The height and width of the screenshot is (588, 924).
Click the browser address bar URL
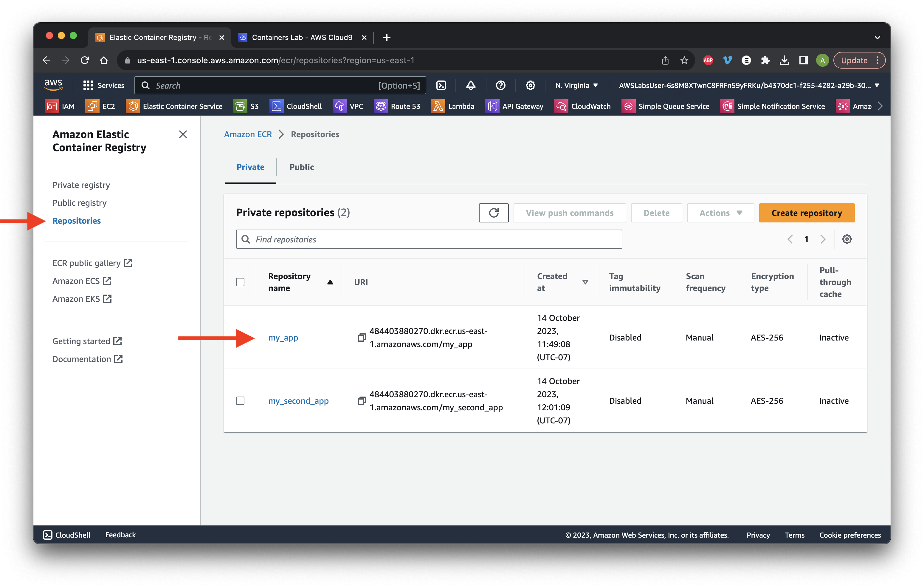275,60
